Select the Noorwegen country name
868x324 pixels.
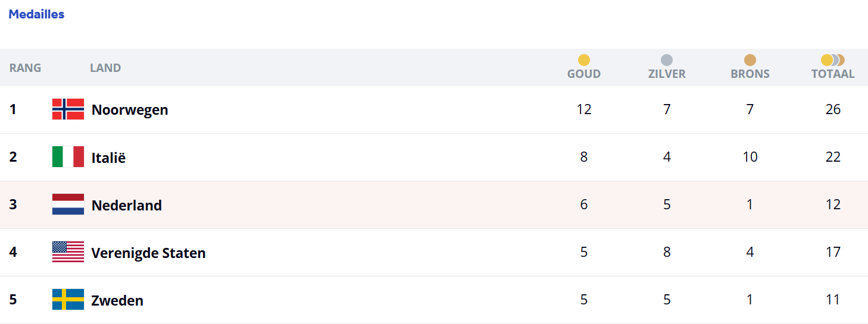(130, 110)
